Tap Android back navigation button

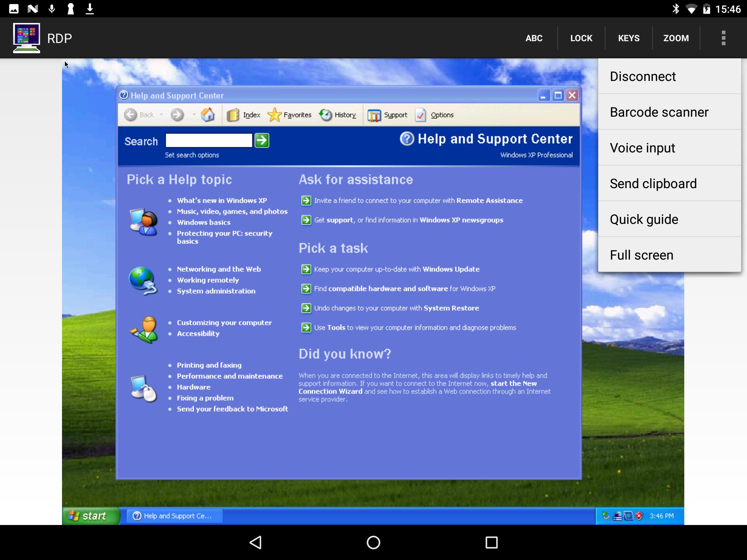click(255, 542)
